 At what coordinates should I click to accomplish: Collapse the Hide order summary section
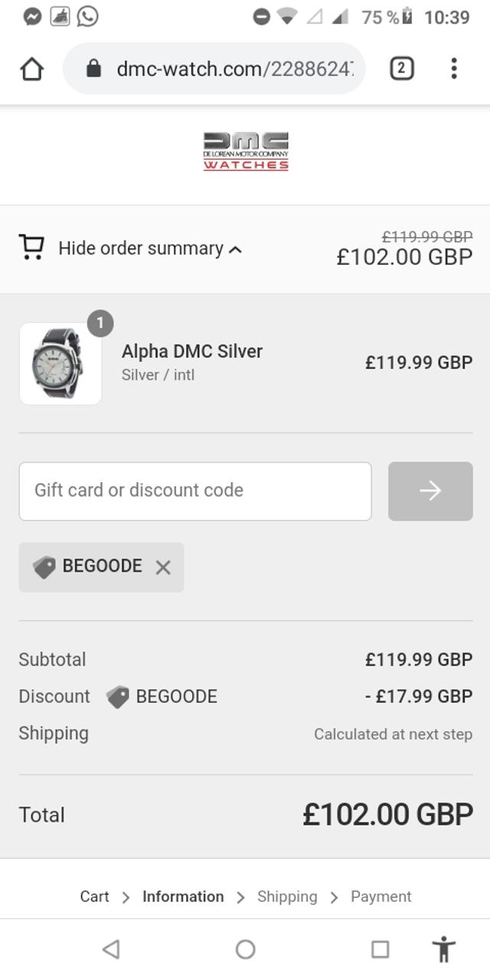[150, 249]
